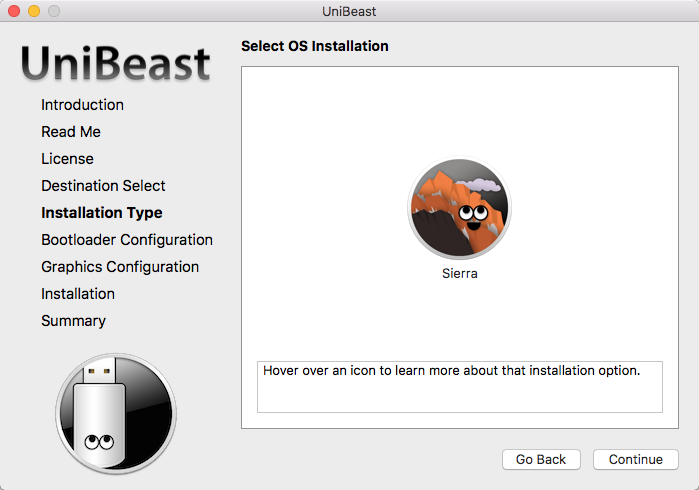Click the hover description text box
Screen dimensions: 699x490
click(x=460, y=387)
